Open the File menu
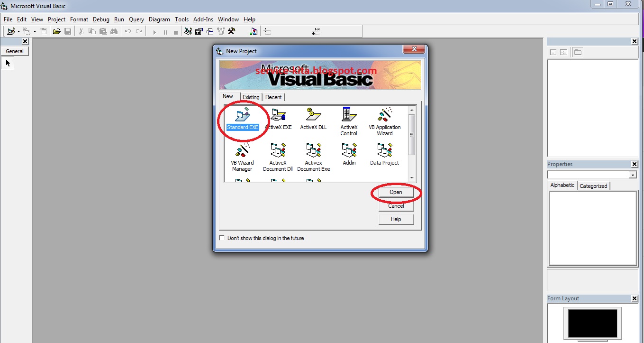 pos(8,19)
